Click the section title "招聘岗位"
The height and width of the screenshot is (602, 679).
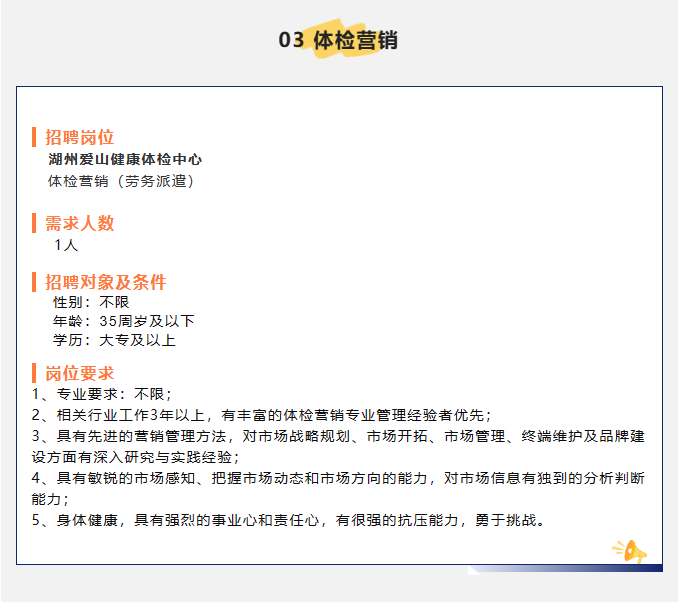(79, 137)
